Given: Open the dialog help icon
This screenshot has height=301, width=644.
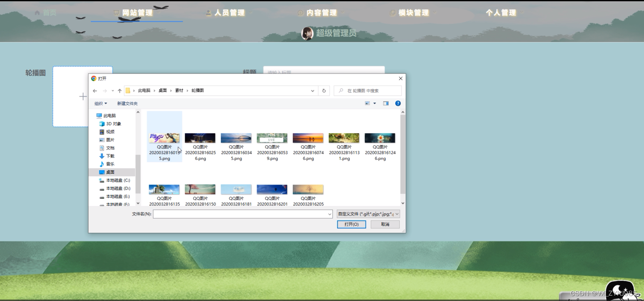Looking at the screenshot, I should (398, 103).
